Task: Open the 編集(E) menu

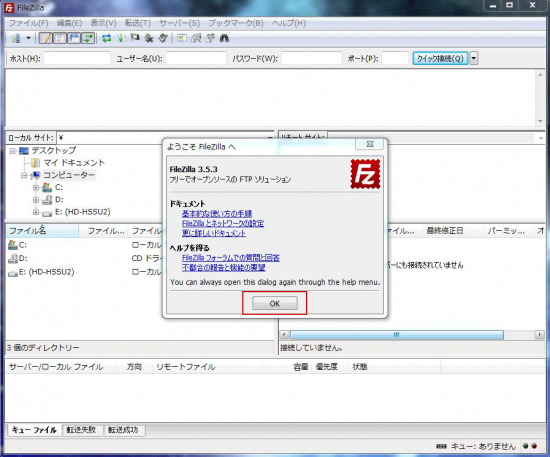Action: coord(69,23)
